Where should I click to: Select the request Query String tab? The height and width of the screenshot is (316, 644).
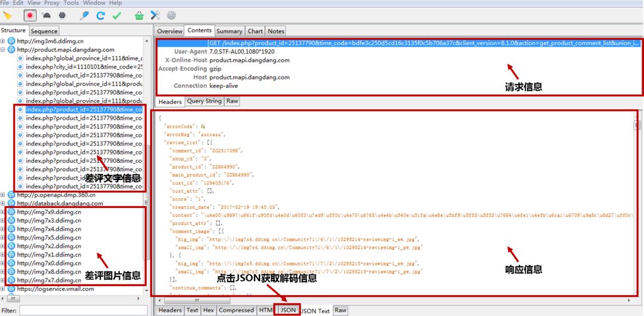204,101
